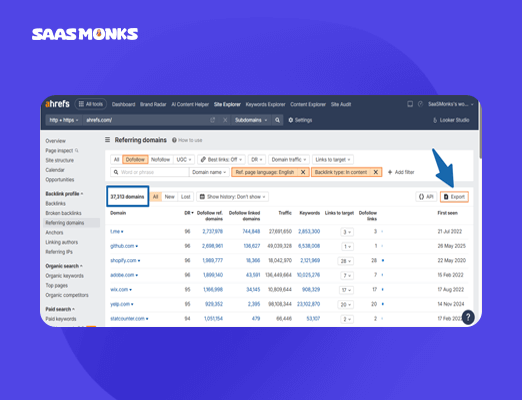Collapse Organic search section

tap(64, 266)
